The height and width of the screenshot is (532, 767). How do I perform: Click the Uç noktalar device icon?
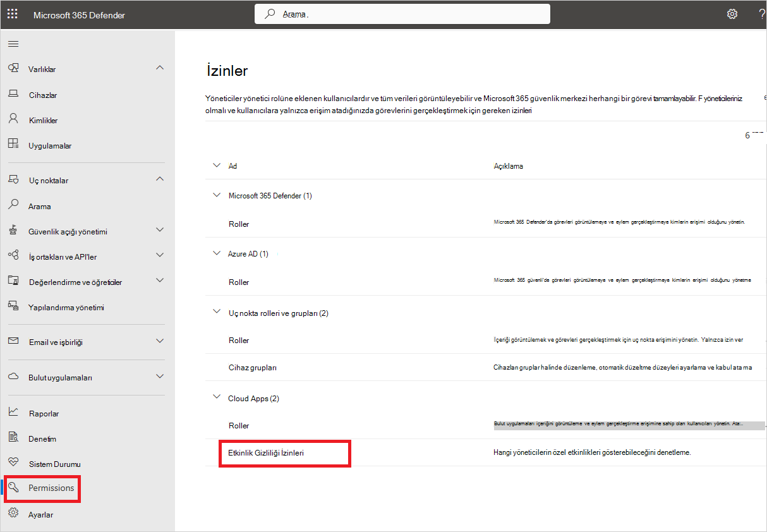[13, 179]
